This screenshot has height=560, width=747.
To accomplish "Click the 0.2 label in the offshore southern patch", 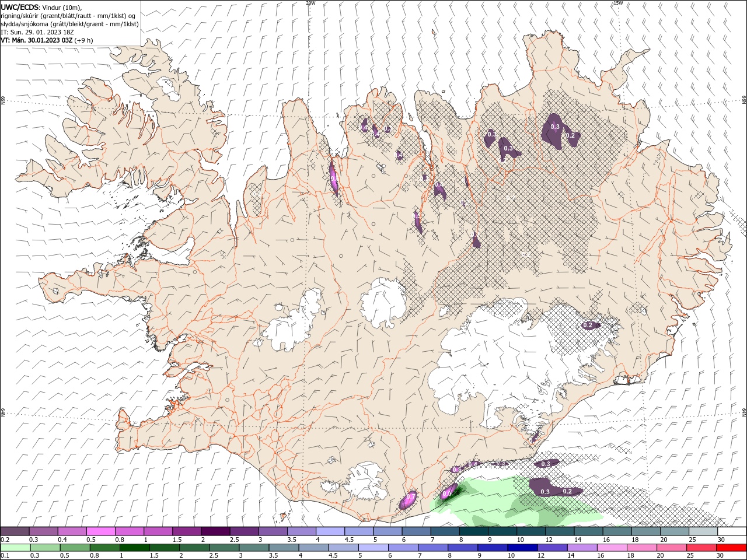I will pyautogui.click(x=567, y=492).
